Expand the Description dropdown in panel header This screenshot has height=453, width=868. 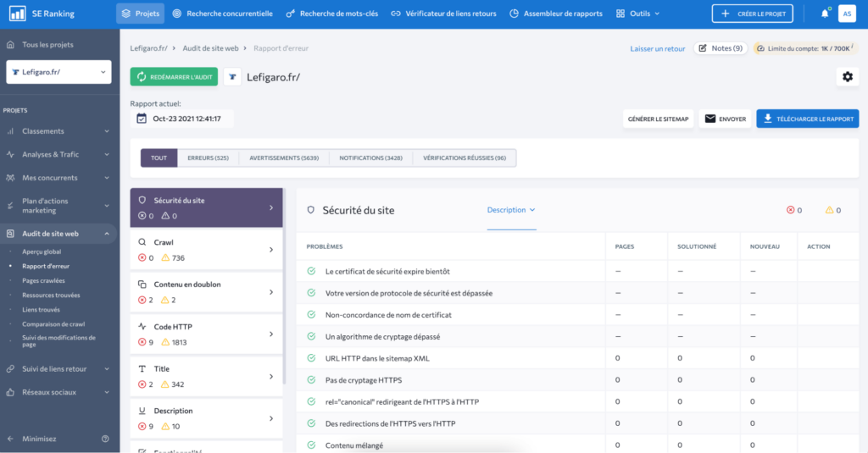pos(511,210)
